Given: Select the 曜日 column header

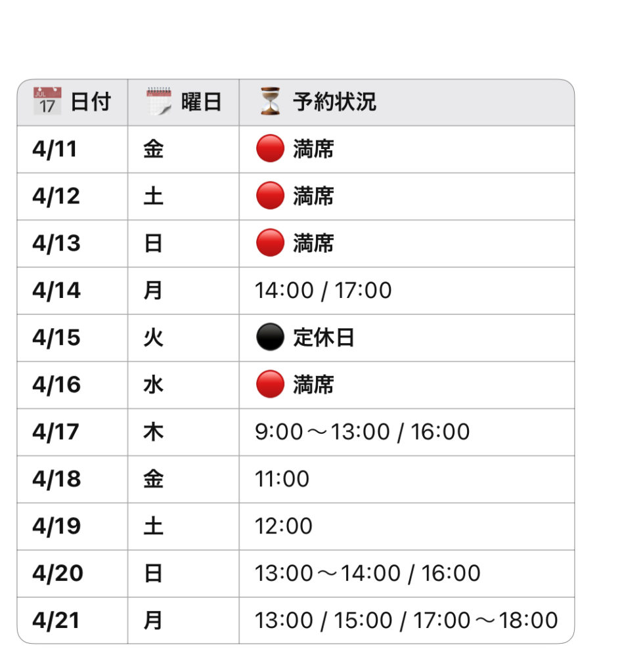Looking at the screenshot, I should point(183,102).
